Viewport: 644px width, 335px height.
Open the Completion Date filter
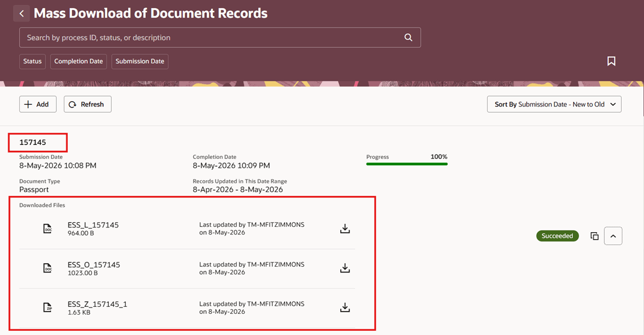coord(78,61)
